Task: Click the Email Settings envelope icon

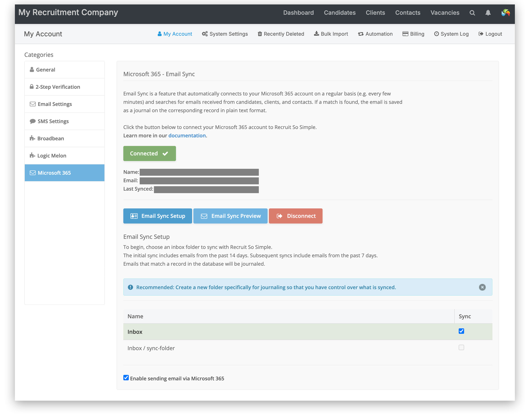Action: (32, 104)
